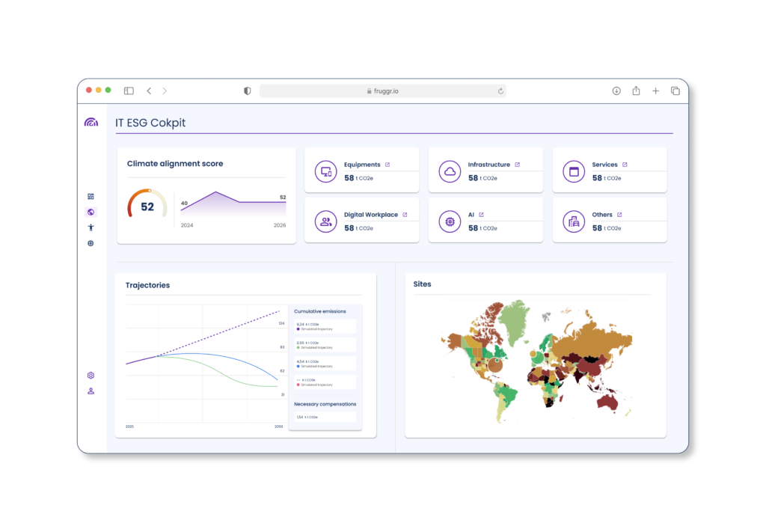Click the Fruggr logo in the sidebar
This screenshot has width=766, height=532.
pos(91,122)
